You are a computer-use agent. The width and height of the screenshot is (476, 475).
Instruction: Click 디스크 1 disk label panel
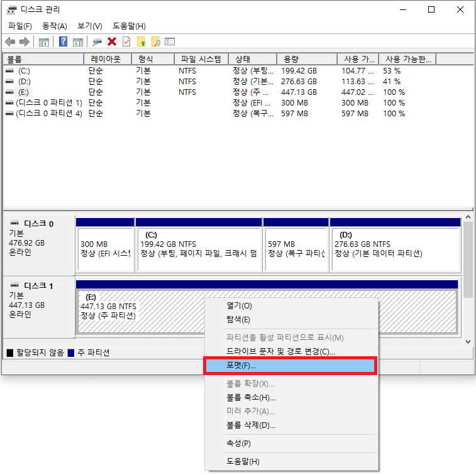click(39, 307)
